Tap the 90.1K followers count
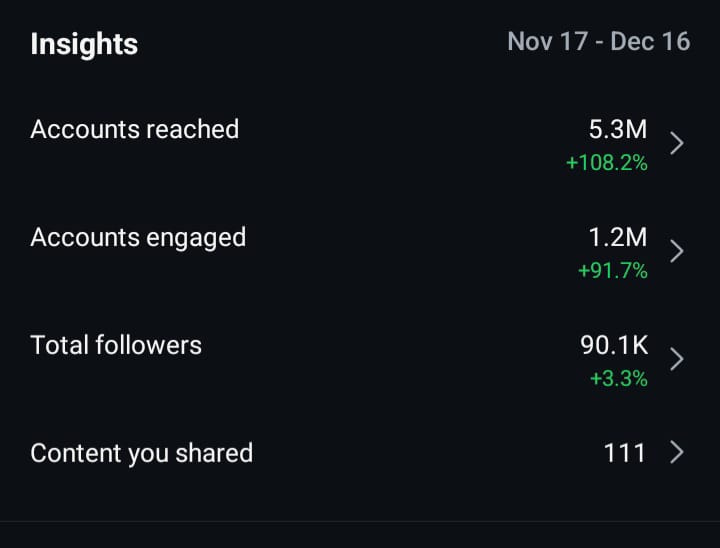The height and width of the screenshot is (548, 720). 614,345
